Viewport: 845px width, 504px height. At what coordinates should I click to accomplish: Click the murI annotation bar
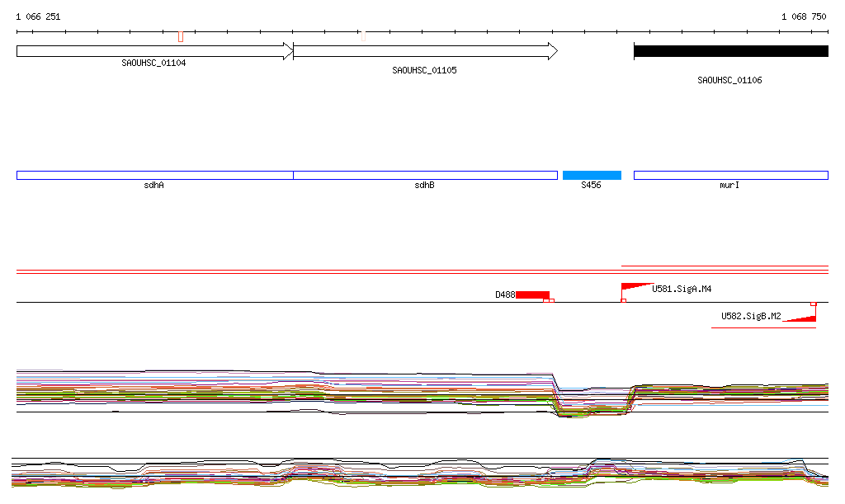click(x=730, y=175)
